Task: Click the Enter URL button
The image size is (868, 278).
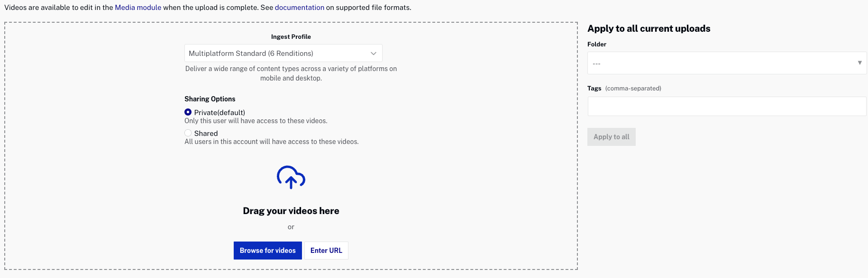Action: [x=326, y=251]
